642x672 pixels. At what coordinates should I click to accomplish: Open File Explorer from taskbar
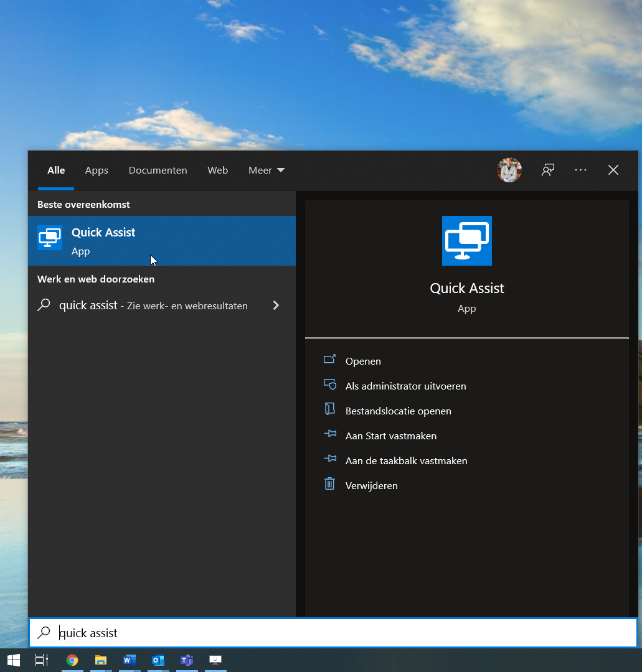101,660
